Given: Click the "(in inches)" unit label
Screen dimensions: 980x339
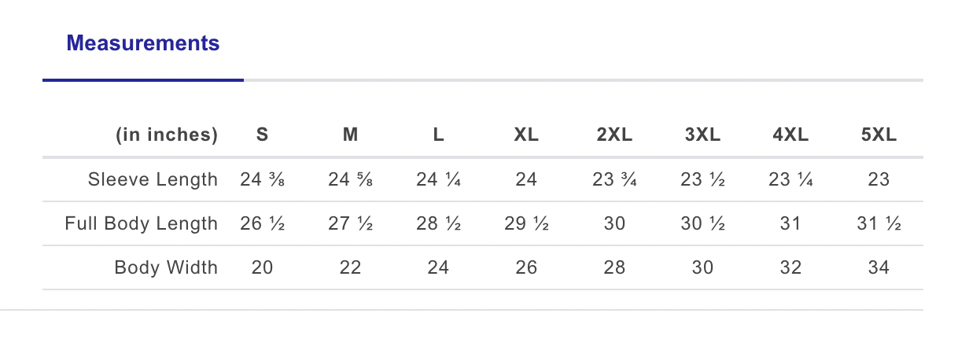Looking at the screenshot, I should [167, 135].
